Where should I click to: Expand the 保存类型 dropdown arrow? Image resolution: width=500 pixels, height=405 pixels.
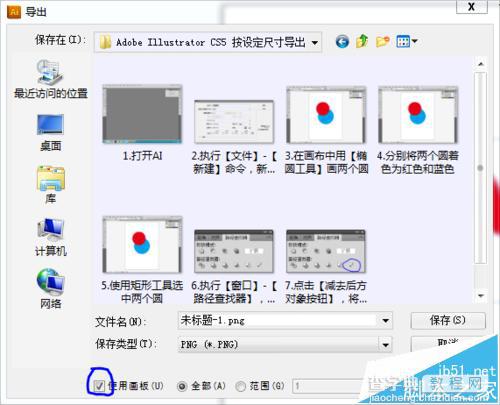385,345
